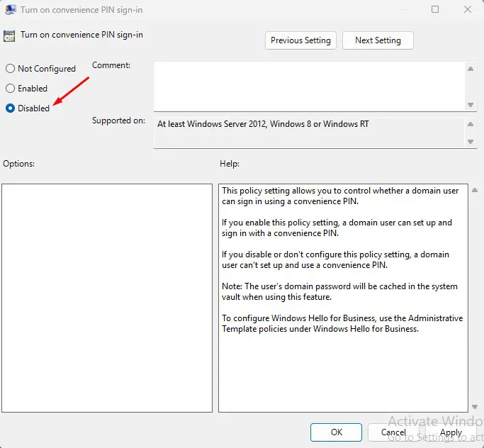Click inside the Comment text box
484x448 pixels.
pyautogui.click(x=310, y=86)
